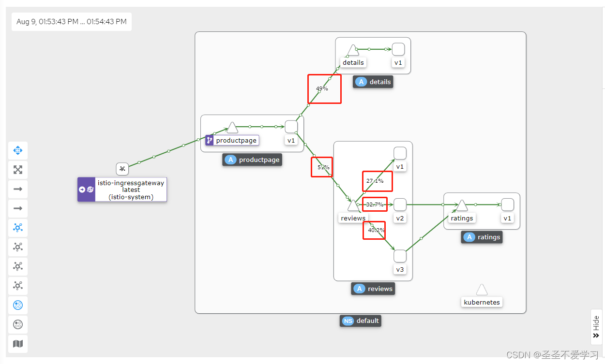
Task: Click the details service name label
Action: (353, 62)
